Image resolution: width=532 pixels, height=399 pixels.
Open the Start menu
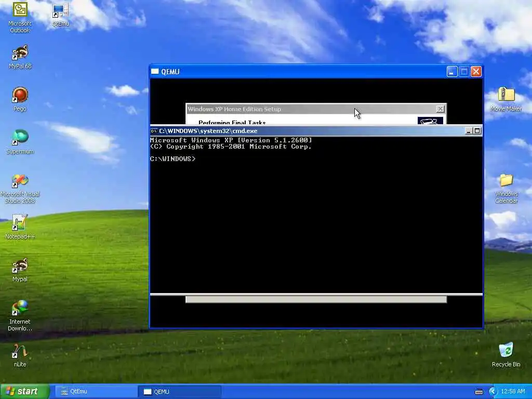pyautogui.click(x=25, y=392)
